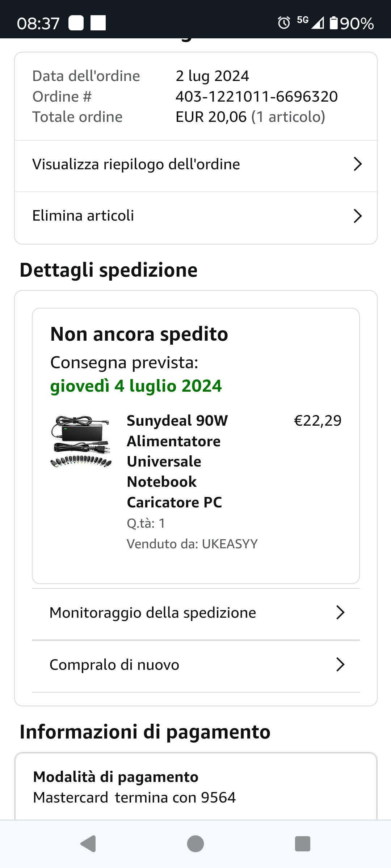Screen dimensions: 391x868
Task: Open Visualizza riepilogo dell'ordine
Action: click(136, 164)
